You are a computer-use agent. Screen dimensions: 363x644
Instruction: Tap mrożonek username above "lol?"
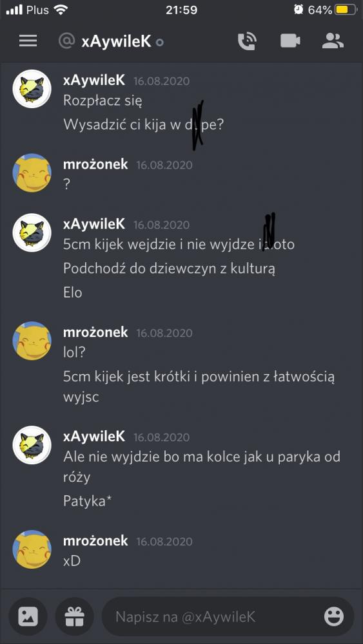pos(95,332)
